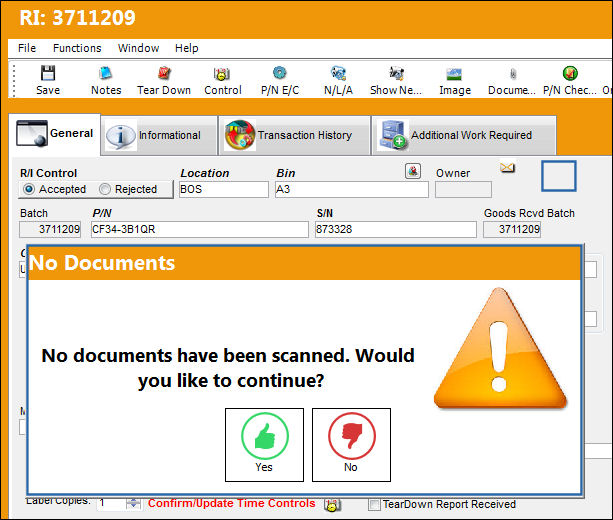Click the P/N E/C gear icon
Image resolution: width=613 pixels, height=520 pixels.
280,73
